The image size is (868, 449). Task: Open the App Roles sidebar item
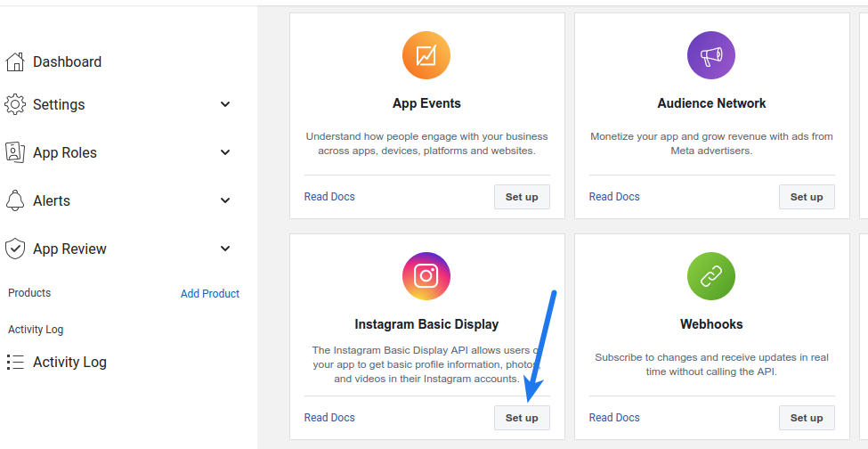(65, 153)
